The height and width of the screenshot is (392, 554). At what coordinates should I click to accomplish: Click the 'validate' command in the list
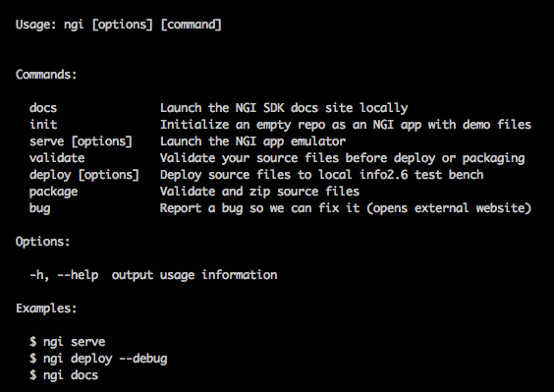point(57,157)
